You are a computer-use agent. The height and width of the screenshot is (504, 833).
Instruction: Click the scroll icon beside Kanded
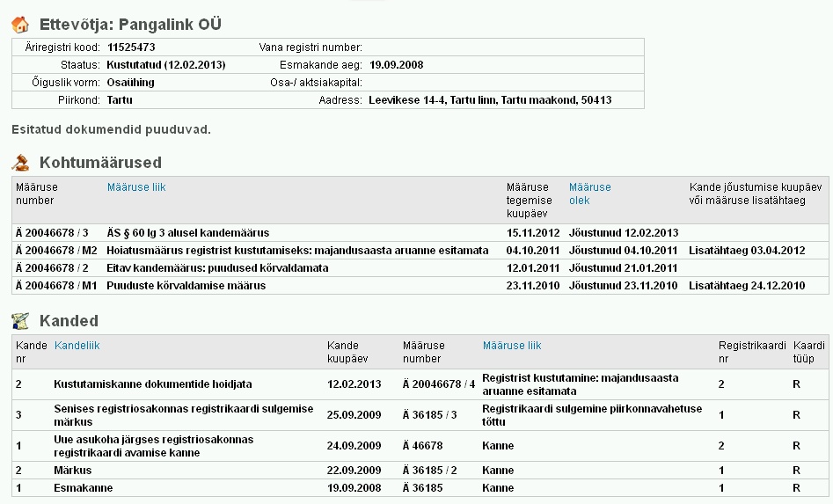(x=20, y=321)
